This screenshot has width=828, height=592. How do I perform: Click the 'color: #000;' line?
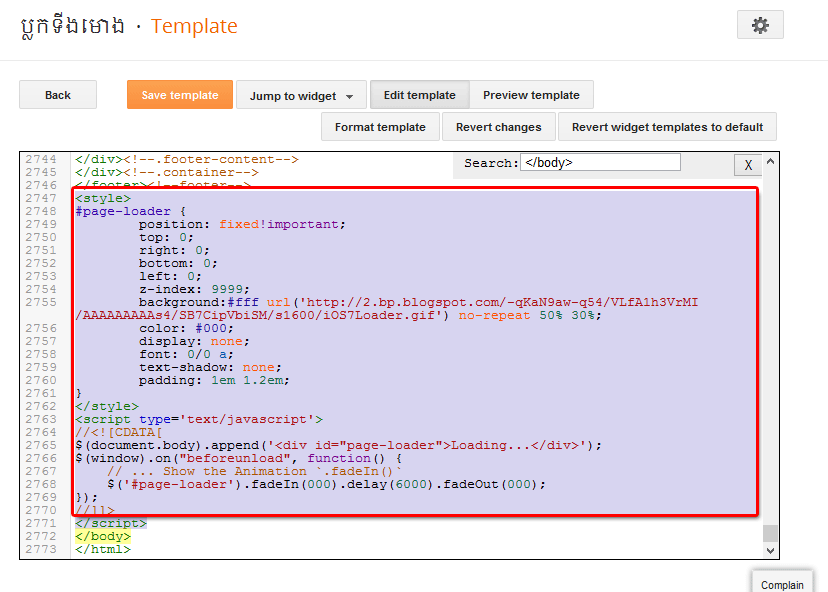pos(186,328)
